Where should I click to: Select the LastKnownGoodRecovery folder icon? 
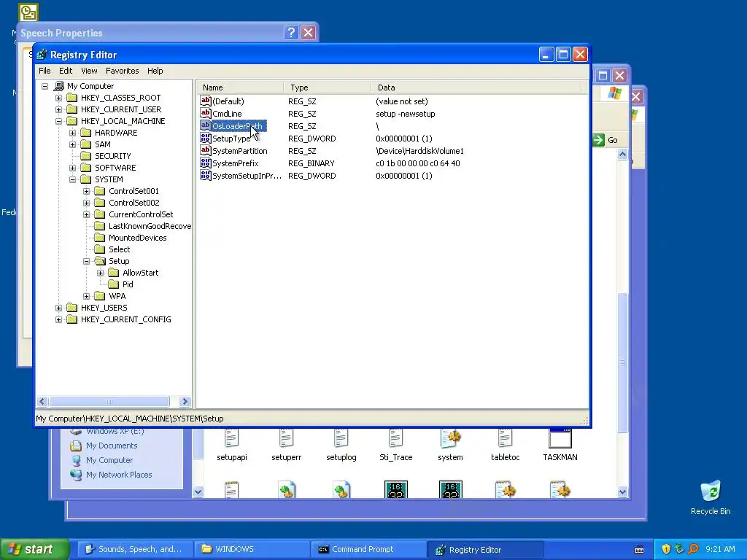(x=99, y=226)
